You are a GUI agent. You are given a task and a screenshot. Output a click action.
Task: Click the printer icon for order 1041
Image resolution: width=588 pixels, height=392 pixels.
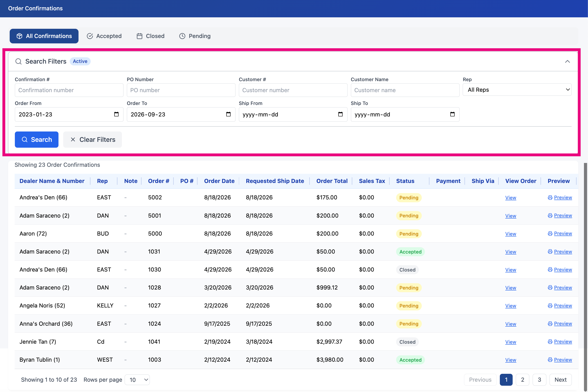[550, 341]
